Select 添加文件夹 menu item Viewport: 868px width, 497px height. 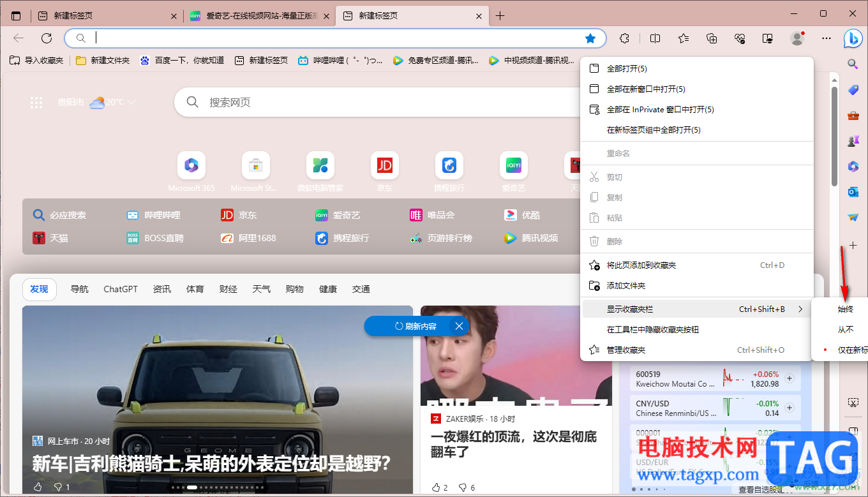click(x=697, y=286)
